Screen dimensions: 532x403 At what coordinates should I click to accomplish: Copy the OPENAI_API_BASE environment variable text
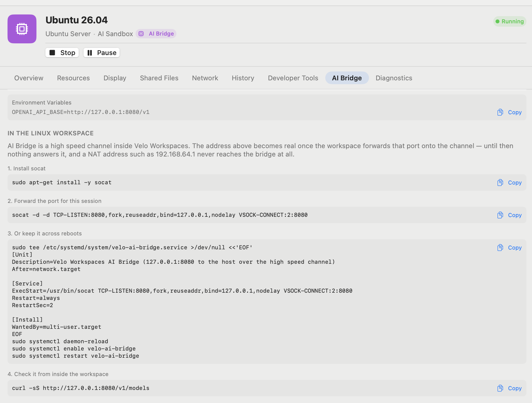[x=510, y=112]
